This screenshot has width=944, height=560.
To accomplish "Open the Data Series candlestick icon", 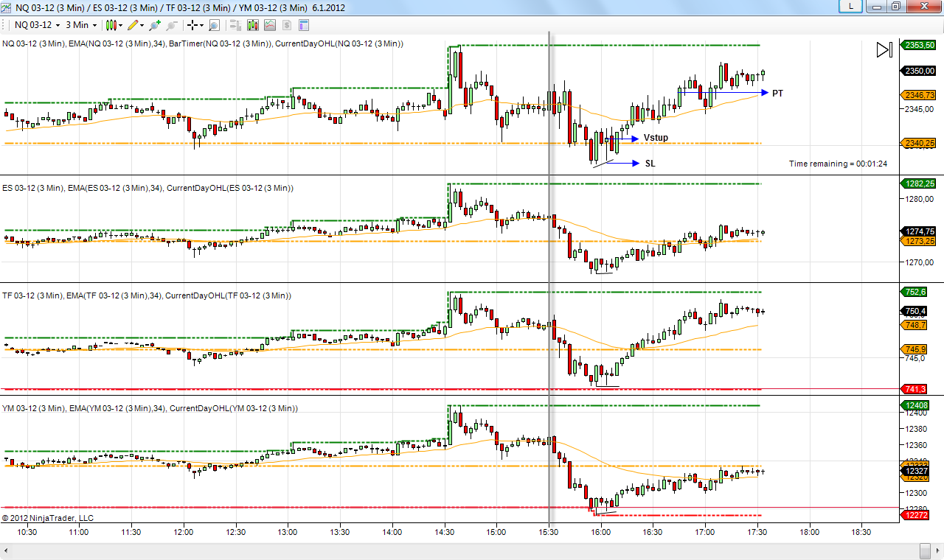I will (x=253, y=25).
